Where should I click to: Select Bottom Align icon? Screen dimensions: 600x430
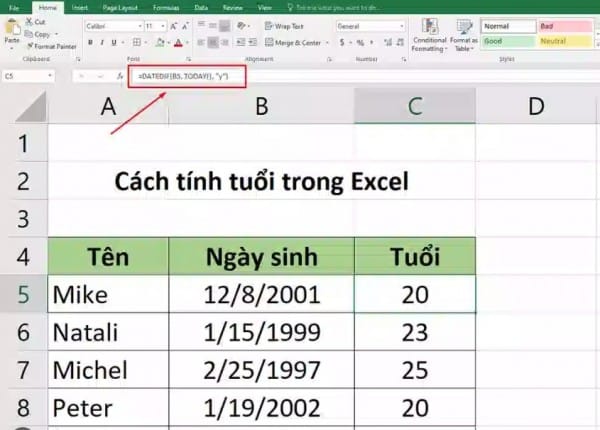[x=225, y=26]
